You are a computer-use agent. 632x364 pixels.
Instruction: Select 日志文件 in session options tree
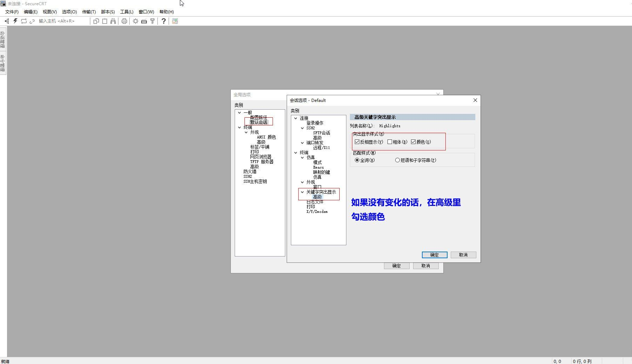tap(315, 202)
